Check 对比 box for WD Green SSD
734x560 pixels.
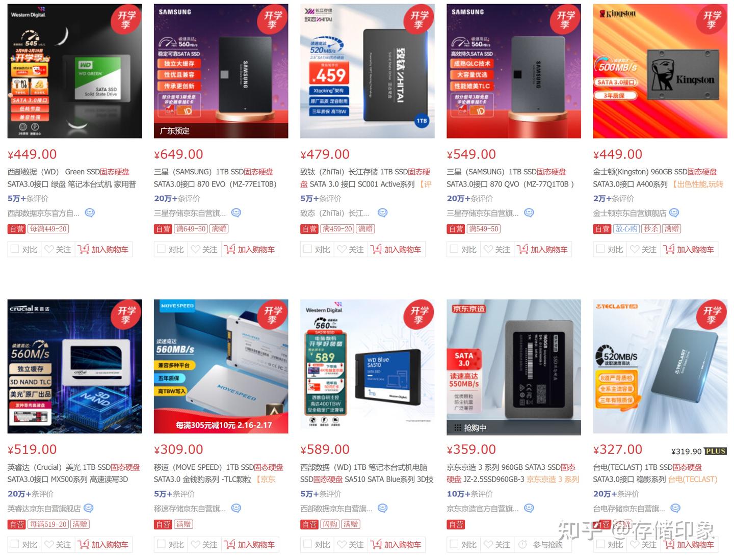tap(15, 249)
